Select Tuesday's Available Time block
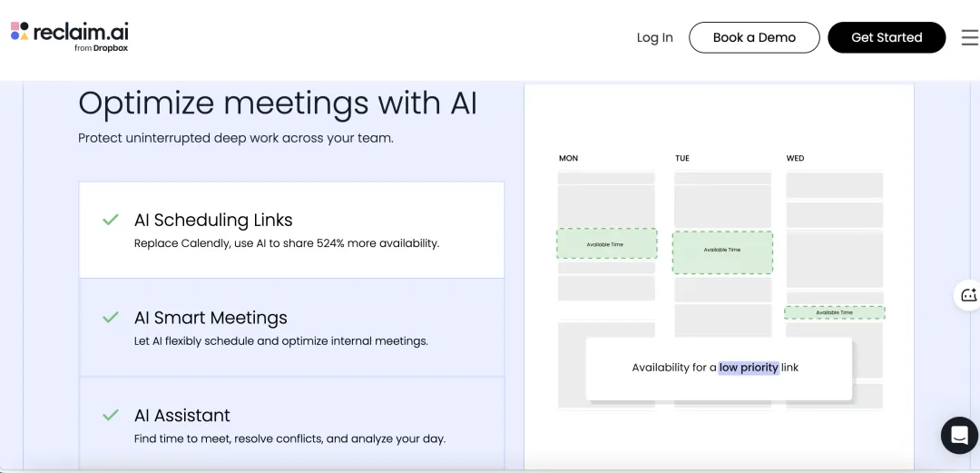Image resolution: width=980 pixels, height=473 pixels. tap(722, 252)
